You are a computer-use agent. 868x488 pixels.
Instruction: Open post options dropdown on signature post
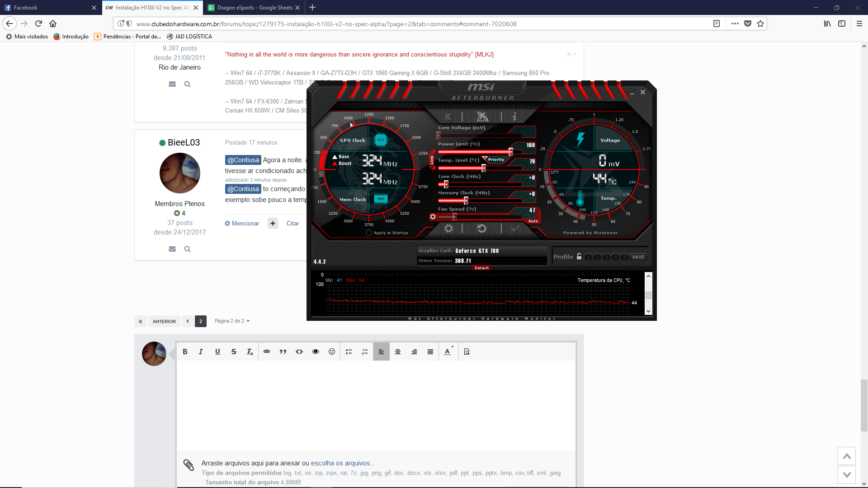tap(572, 54)
